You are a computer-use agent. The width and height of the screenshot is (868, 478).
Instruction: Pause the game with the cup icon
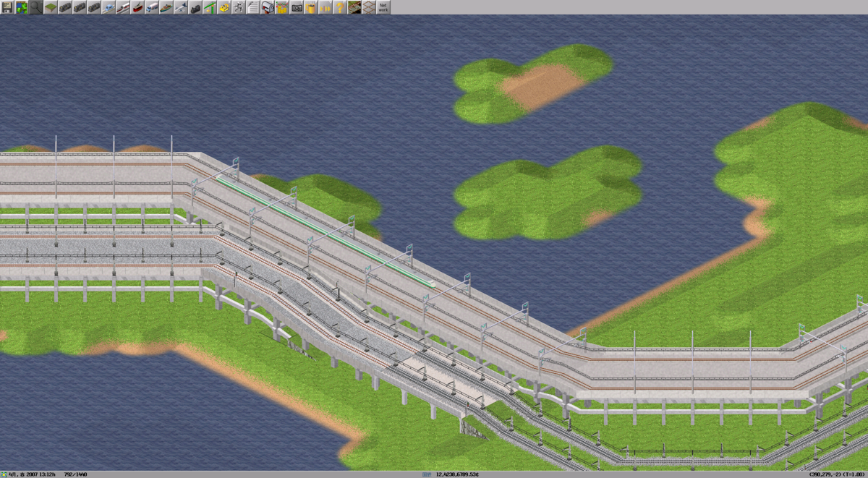(311, 7)
